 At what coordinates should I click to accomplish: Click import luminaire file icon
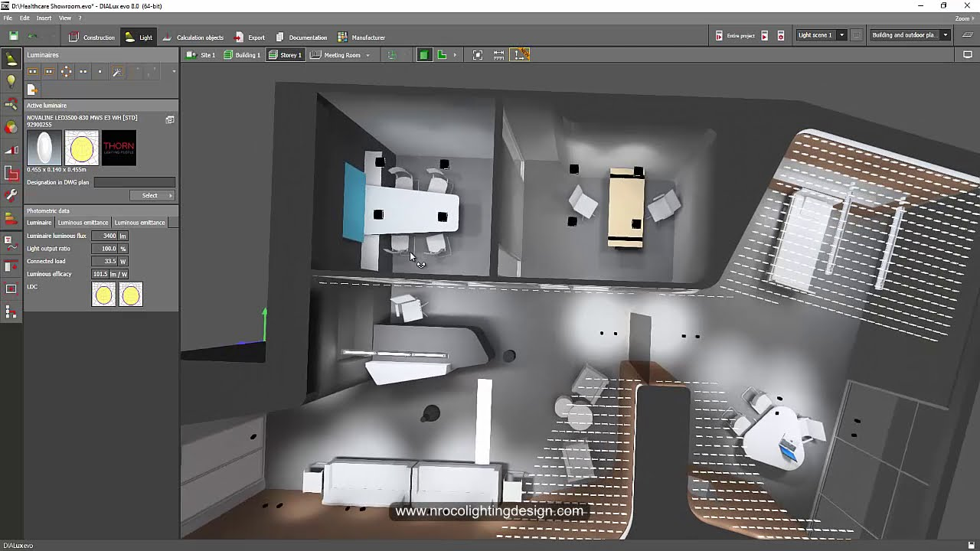(32, 90)
